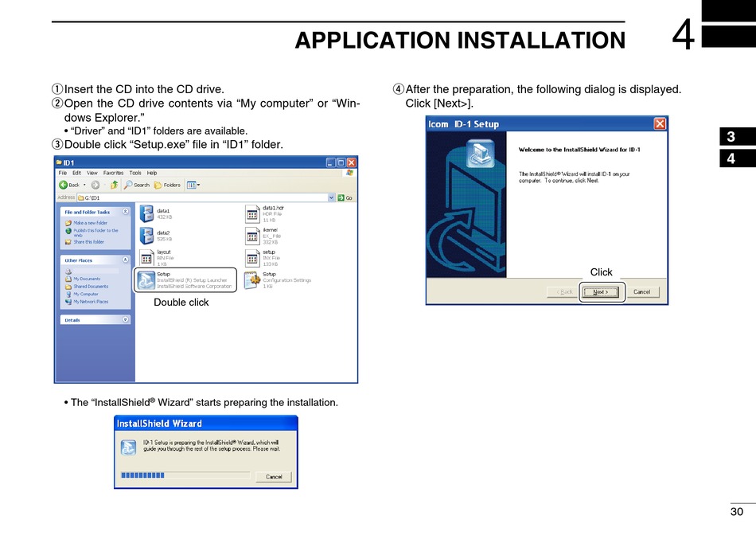This screenshot has height=535, width=756.
Task: Open the Views button in Explorer toolbar
Action: pos(193,185)
